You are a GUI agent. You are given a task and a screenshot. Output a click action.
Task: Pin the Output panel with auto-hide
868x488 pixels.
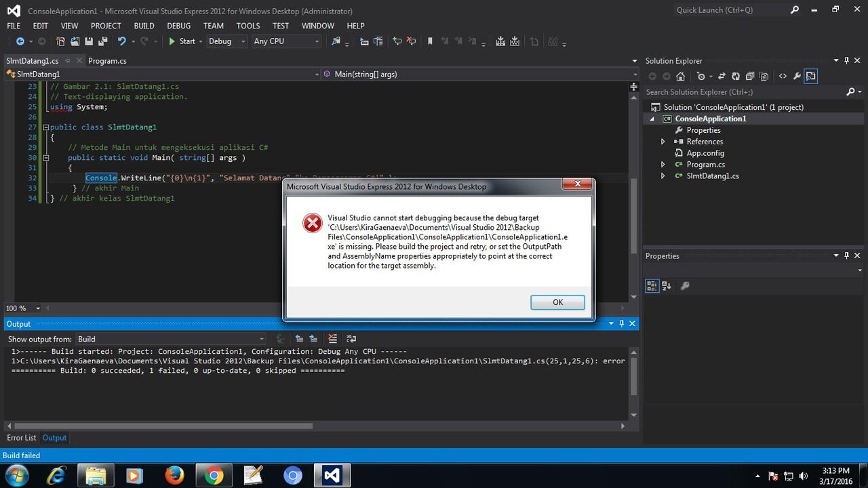622,324
